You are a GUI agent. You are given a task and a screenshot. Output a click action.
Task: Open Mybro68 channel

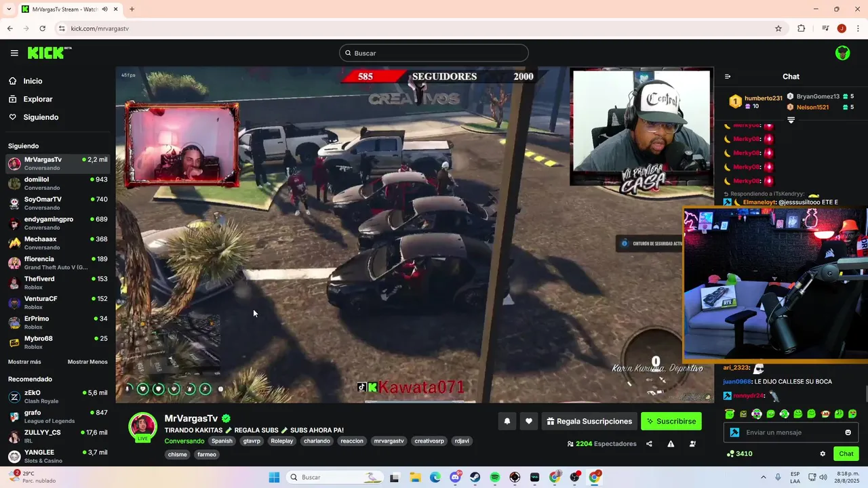click(58, 342)
